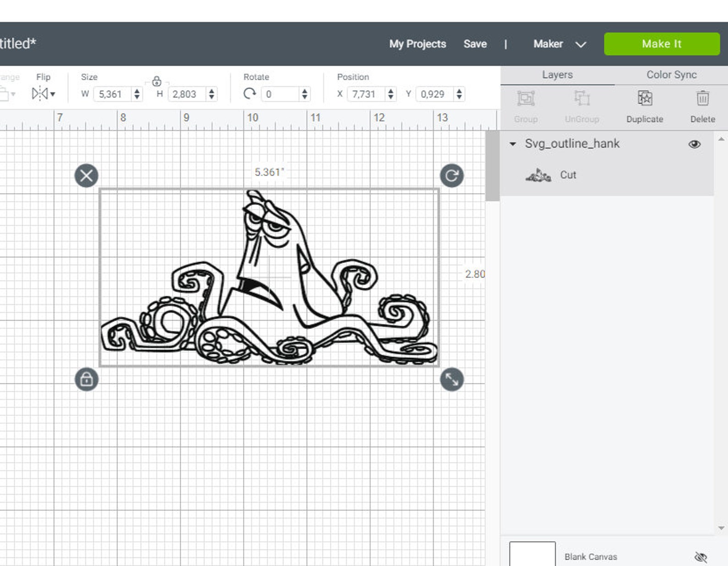728x566 pixels.
Task: Hide the Svg_outline_hank layer with eye icon
Action: pyautogui.click(x=695, y=144)
